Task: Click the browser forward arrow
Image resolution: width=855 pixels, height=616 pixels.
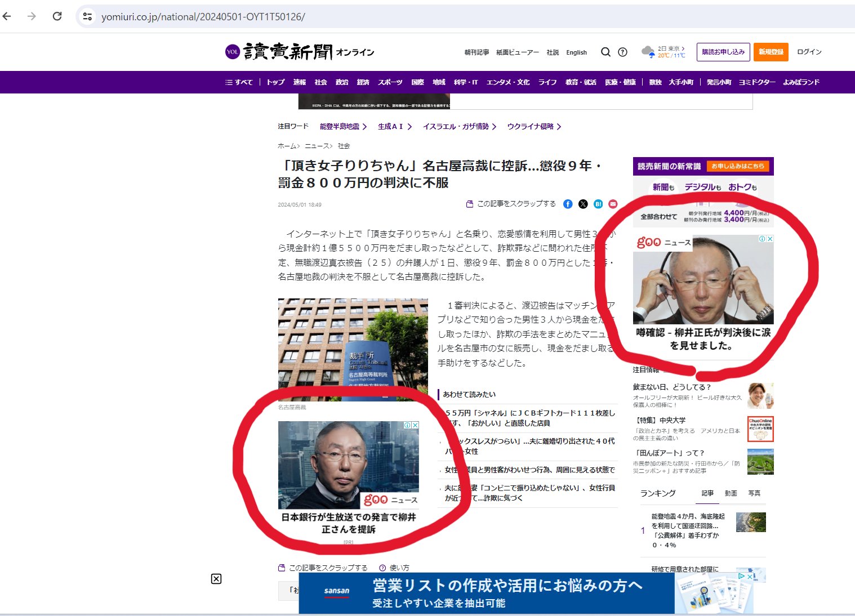Action: click(x=32, y=16)
